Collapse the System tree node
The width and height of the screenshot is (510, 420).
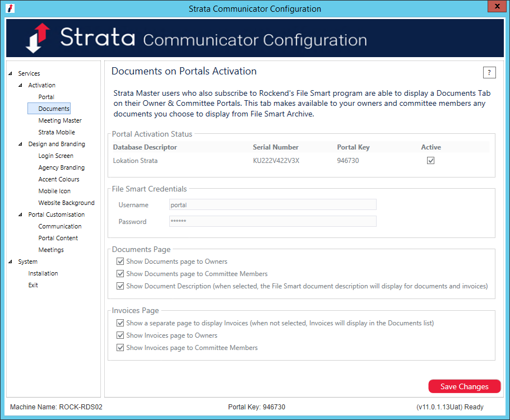pos(11,262)
